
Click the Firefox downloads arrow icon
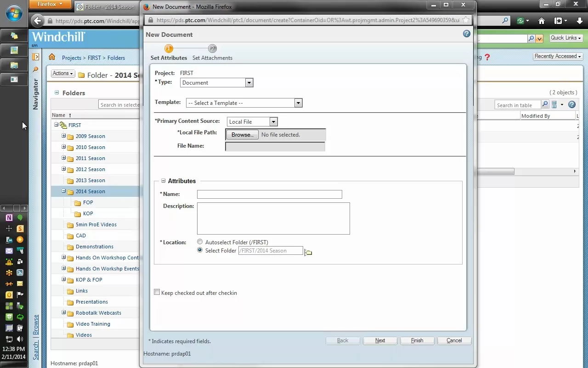(x=579, y=21)
